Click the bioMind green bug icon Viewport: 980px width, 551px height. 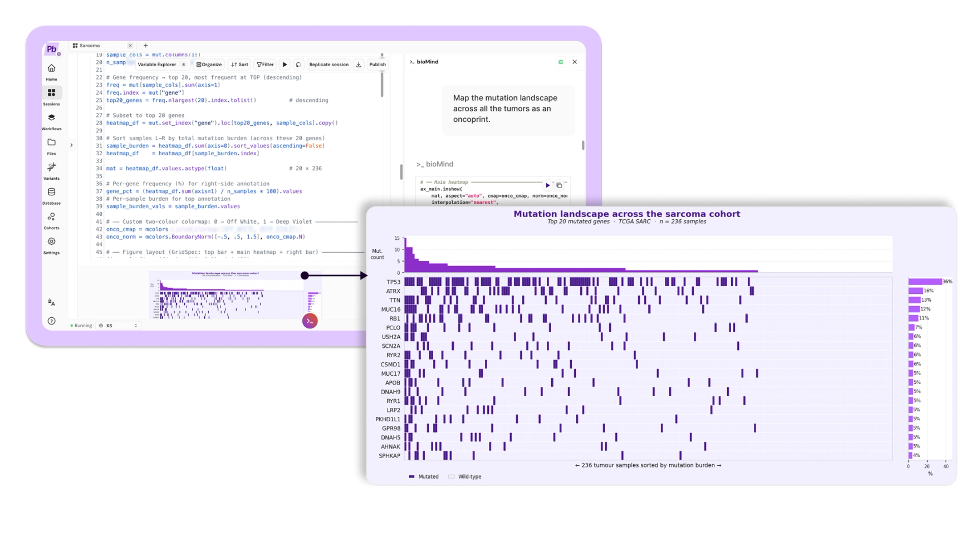561,62
